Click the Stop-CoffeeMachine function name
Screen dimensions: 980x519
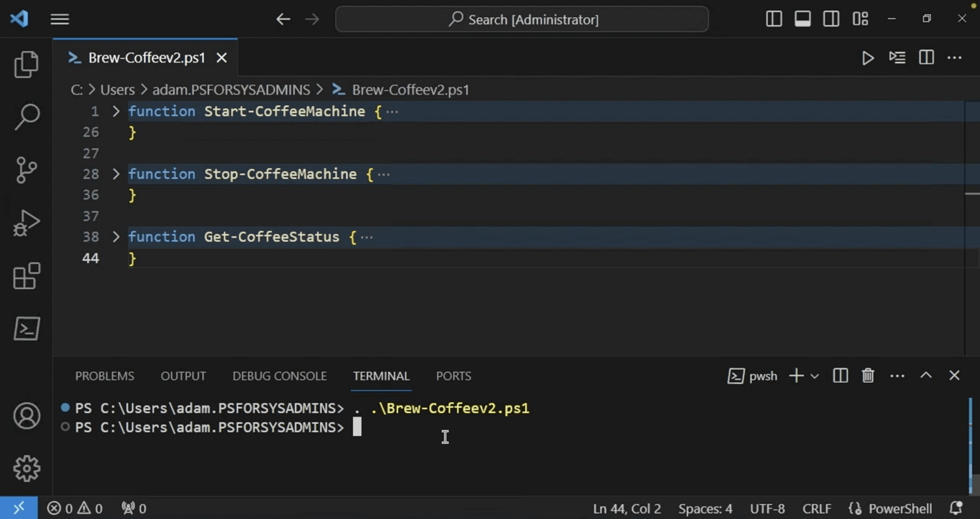(x=280, y=174)
